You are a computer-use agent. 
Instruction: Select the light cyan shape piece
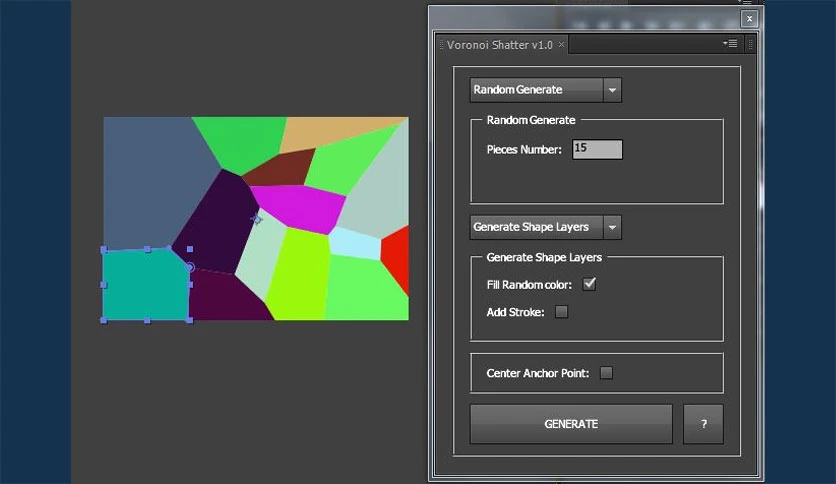355,244
